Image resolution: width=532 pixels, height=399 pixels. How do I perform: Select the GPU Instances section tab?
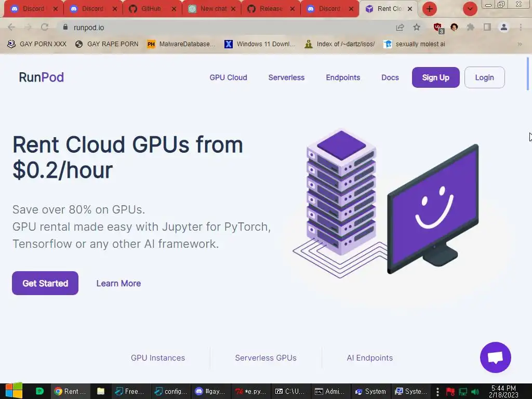158,357
